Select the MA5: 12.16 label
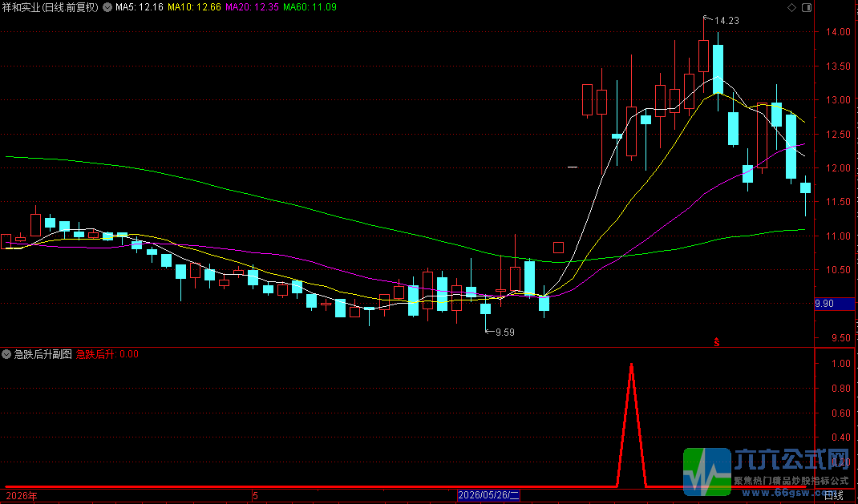Viewport: 858px width, 504px height. pyautogui.click(x=139, y=7)
